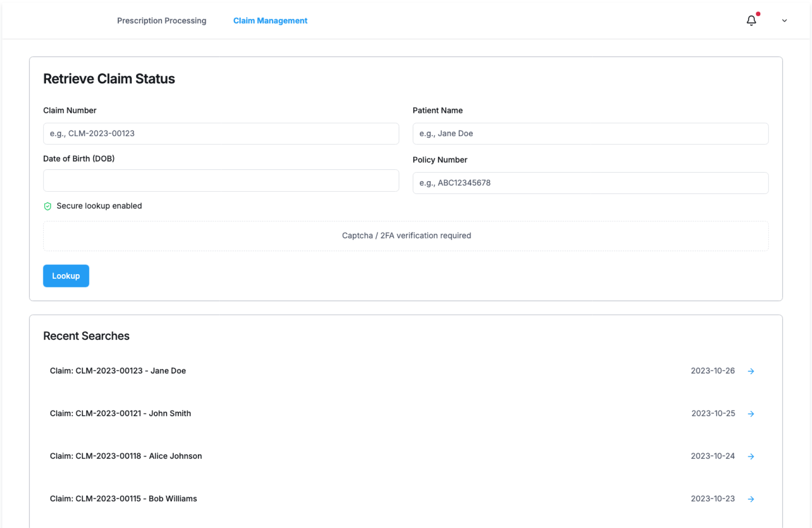Click the Date of Birth field
The width and height of the screenshot is (812, 528).
coord(221,181)
